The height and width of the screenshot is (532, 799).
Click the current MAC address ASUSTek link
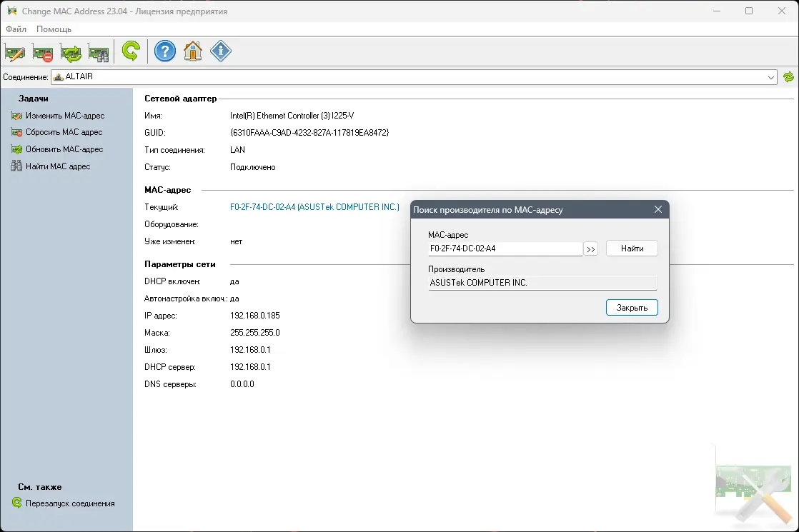tap(314, 207)
